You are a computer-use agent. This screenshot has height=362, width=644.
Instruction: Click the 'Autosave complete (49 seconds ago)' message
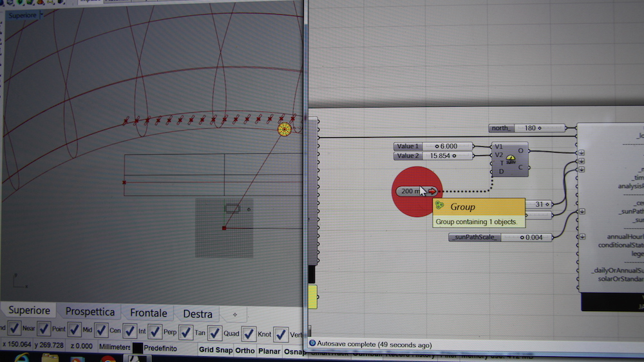(x=374, y=345)
